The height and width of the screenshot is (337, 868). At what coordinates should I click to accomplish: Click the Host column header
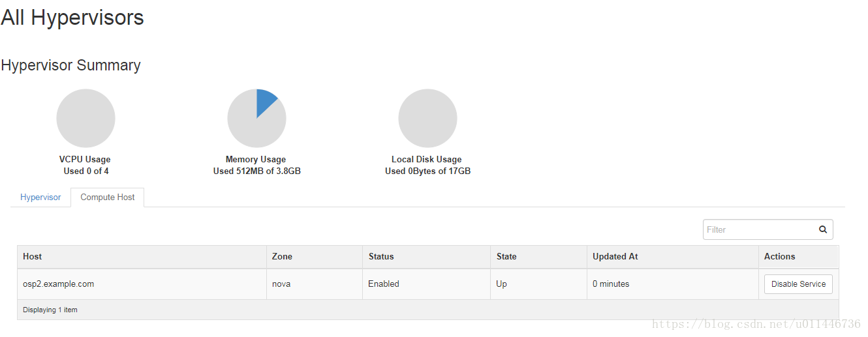pos(142,257)
